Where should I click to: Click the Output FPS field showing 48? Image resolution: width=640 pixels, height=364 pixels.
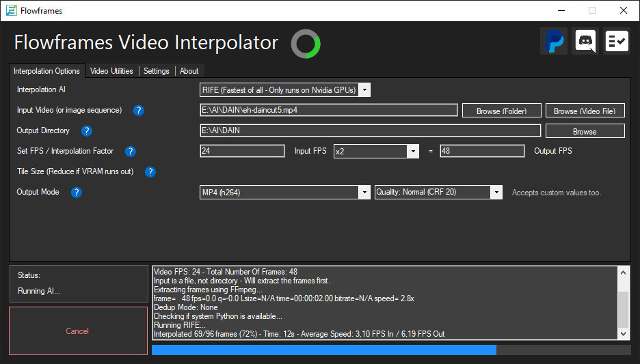click(x=482, y=151)
